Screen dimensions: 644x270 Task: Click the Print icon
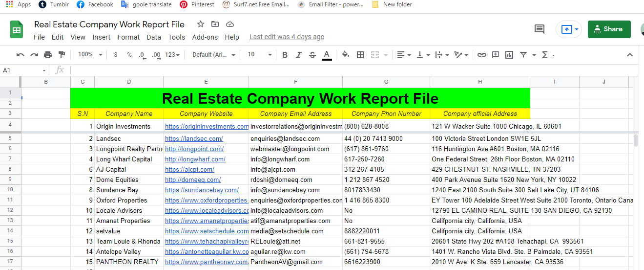48,55
